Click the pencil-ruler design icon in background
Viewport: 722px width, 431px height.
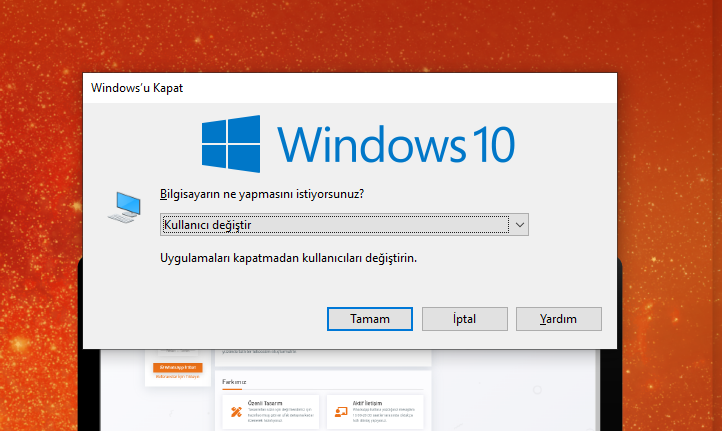pyautogui.click(x=236, y=412)
